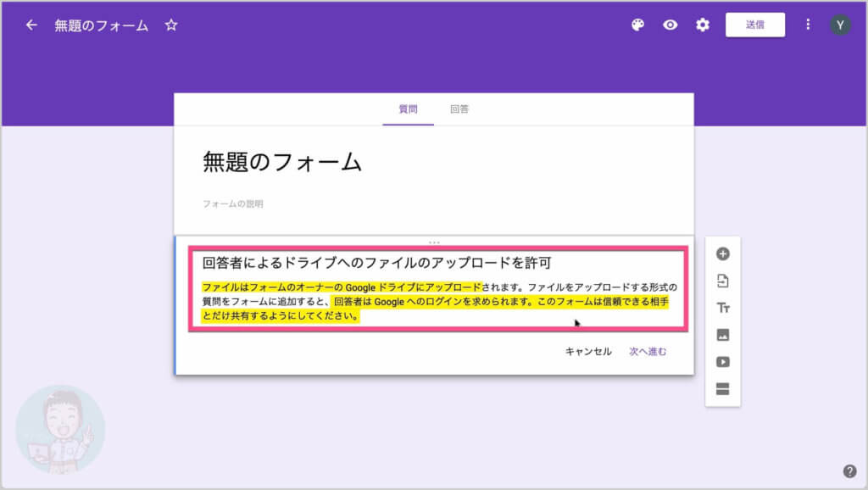Click the 送信 send button

point(754,25)
